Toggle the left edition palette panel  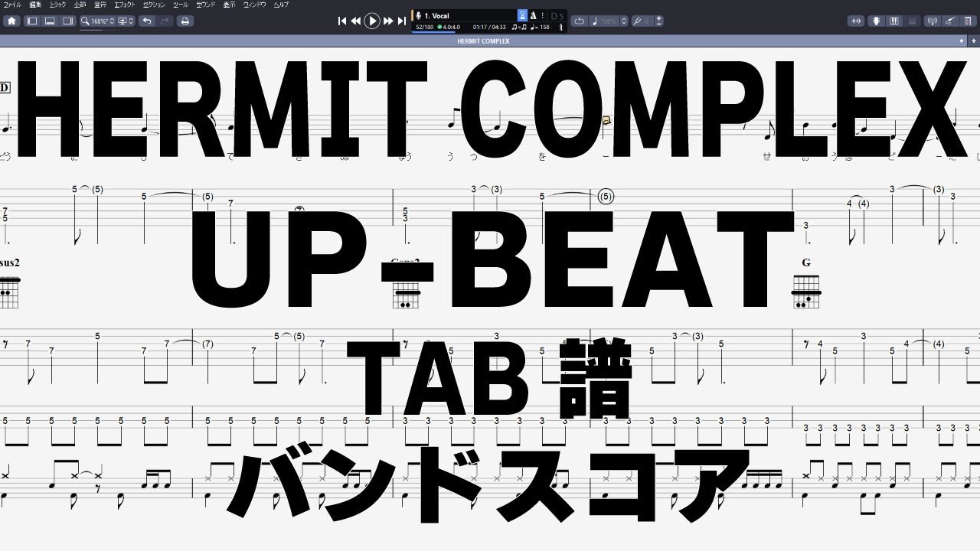click(x=32, y=21)
